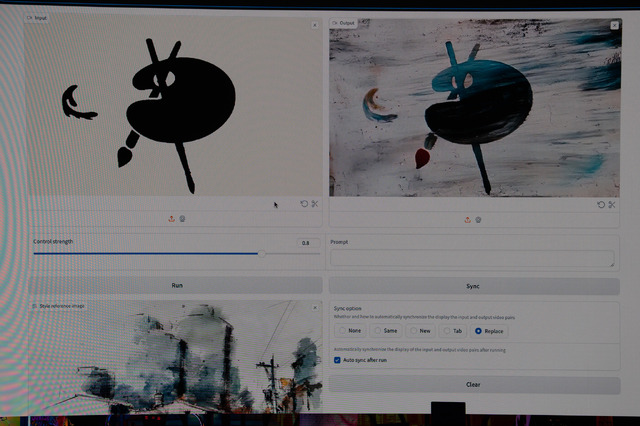This screenshot has height=426, width=640.
Task: Click the webcam icon below Input panel
Action: point(182,219)
